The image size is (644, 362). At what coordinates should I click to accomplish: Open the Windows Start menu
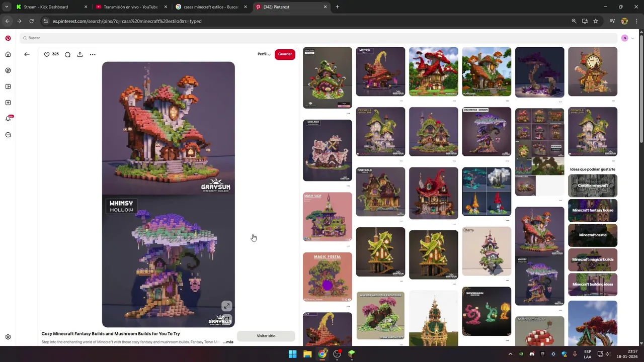(x=292, y=354)
